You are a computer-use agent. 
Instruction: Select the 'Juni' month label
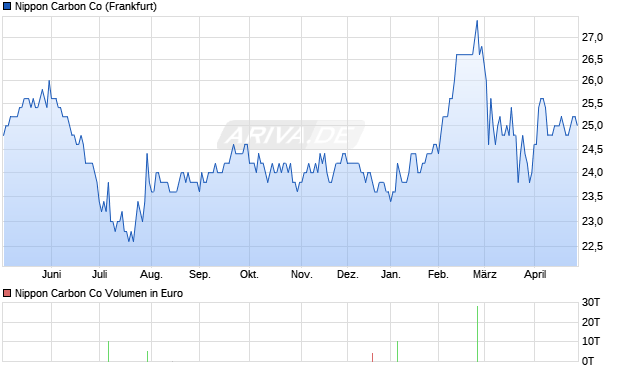[x=51, y=274]
